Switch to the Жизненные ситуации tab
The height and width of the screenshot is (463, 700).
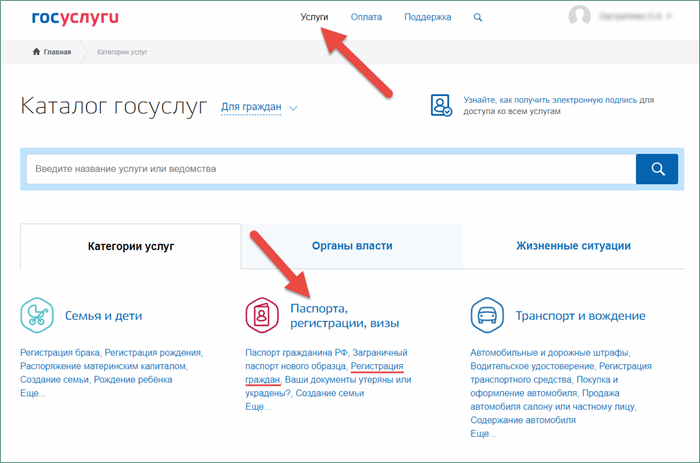click(x=573, y=246)
